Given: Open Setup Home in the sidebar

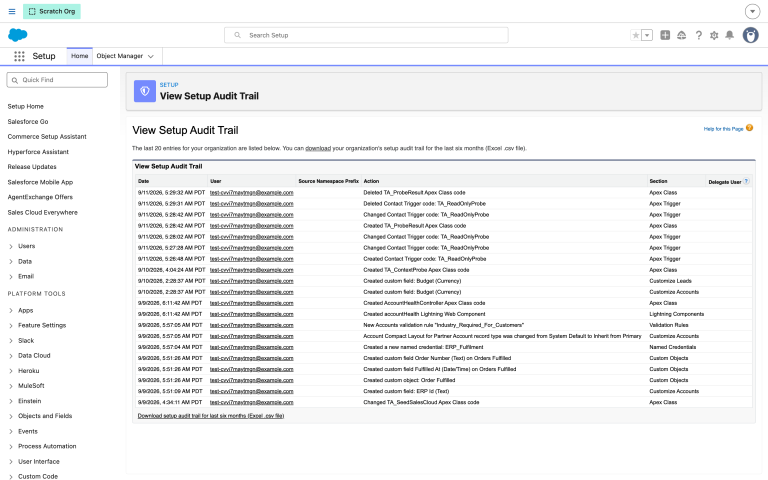Looking at the screenshot, I should pos(25,106).
